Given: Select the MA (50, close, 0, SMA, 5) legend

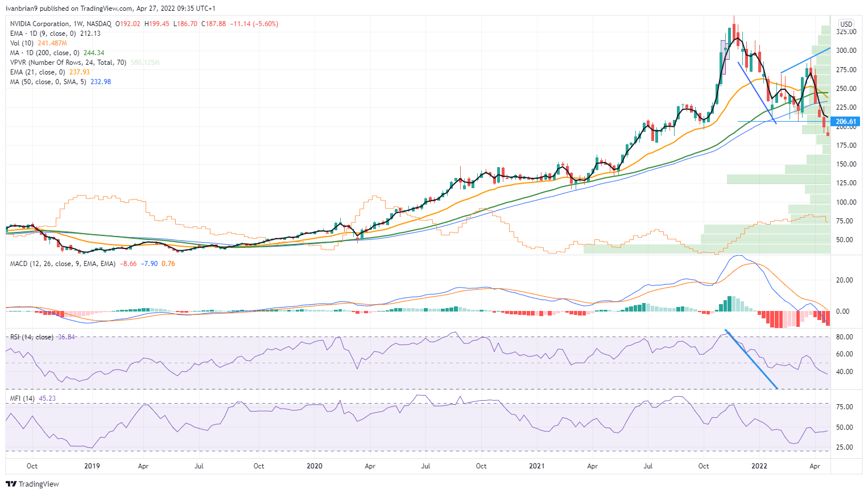Looking at the screenshot, I should tap(48, 82).
